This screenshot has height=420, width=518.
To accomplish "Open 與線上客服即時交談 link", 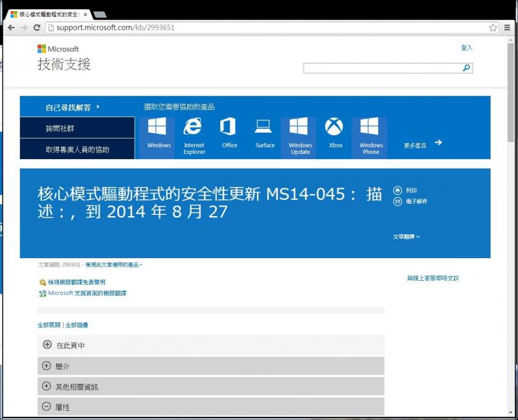I will pos(433,278).
